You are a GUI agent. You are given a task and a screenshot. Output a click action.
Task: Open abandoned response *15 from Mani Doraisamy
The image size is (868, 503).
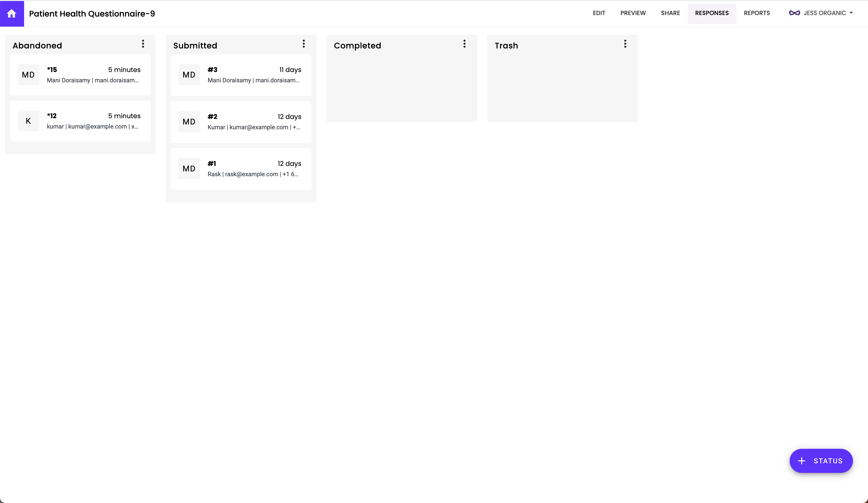[x=80, y=75]
